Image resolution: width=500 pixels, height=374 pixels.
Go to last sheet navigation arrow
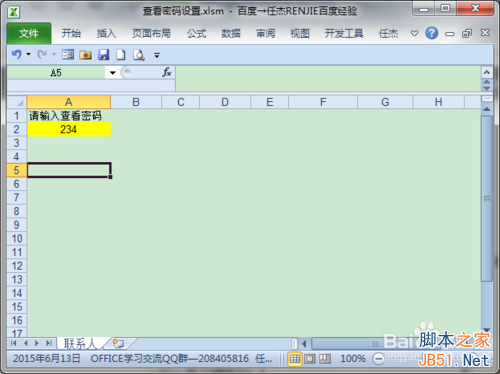point(49,343)
